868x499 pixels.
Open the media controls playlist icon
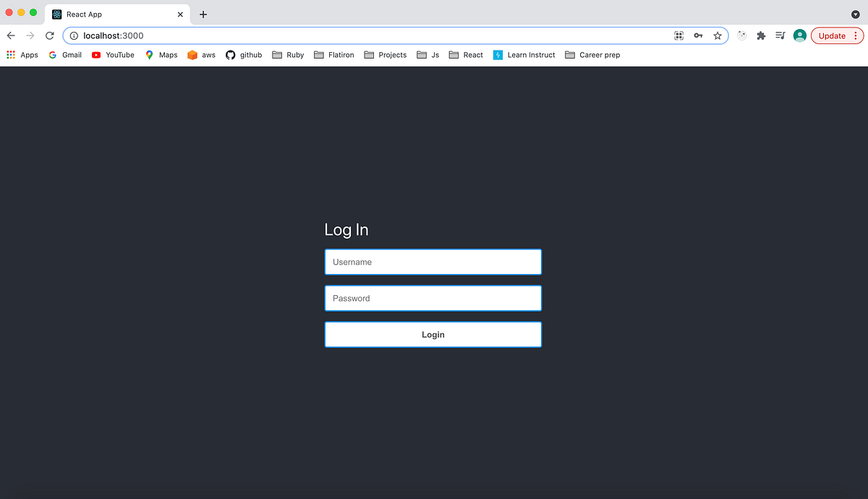click(780, 35)
